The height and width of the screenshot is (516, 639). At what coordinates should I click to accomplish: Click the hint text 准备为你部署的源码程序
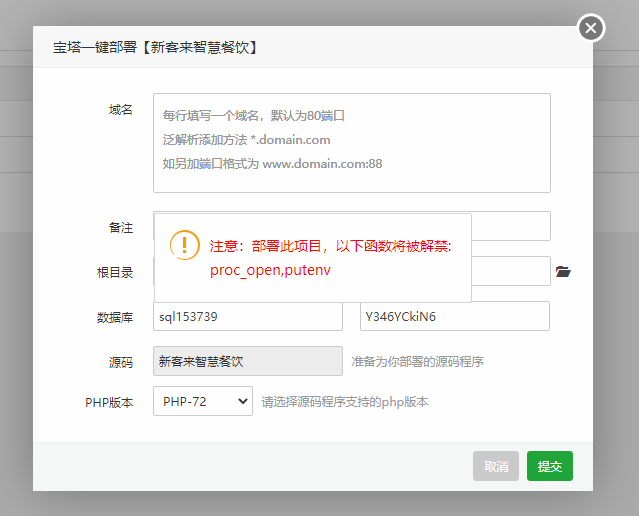pyautogui.click(x=417, y=362)
